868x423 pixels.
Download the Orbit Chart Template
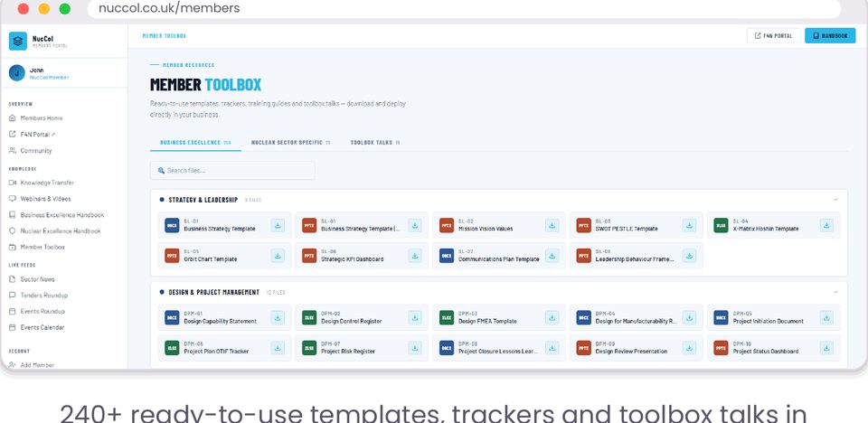[x=278, y=256]
